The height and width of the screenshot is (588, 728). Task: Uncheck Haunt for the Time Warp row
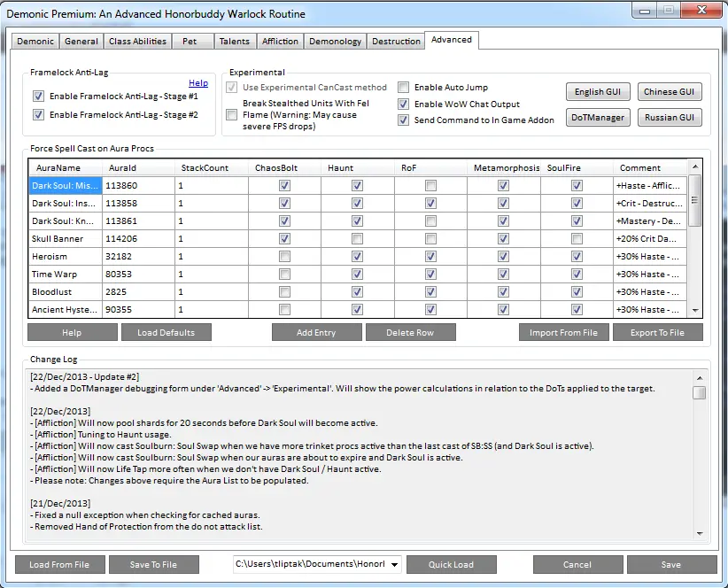tap(357, 275)
